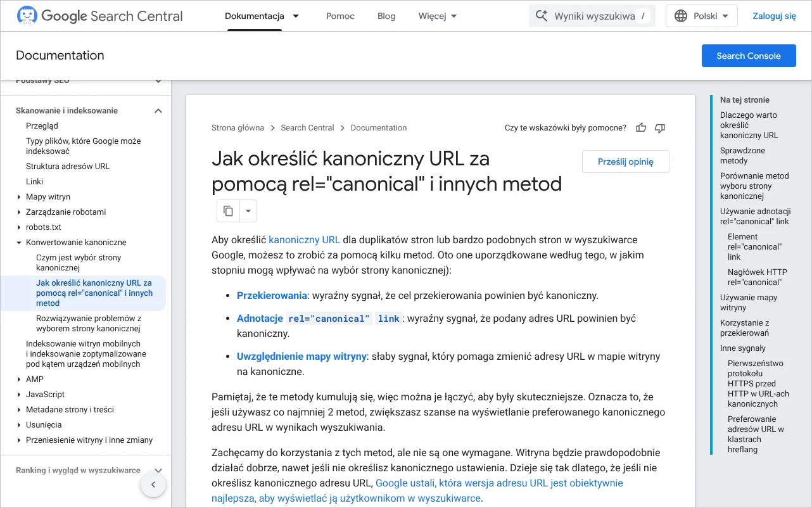Screen dimensions: 812x508
Task: Expand Przeniesienie witryny i inne zmiany item
Action: [x=19, y=440]
